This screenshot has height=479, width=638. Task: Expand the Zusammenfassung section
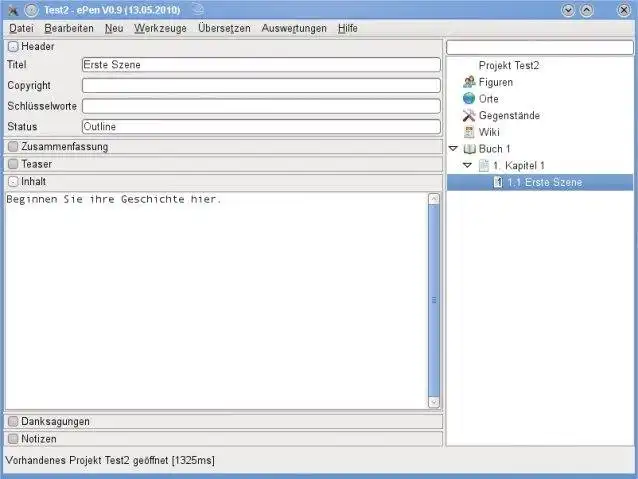pos(13,147)
